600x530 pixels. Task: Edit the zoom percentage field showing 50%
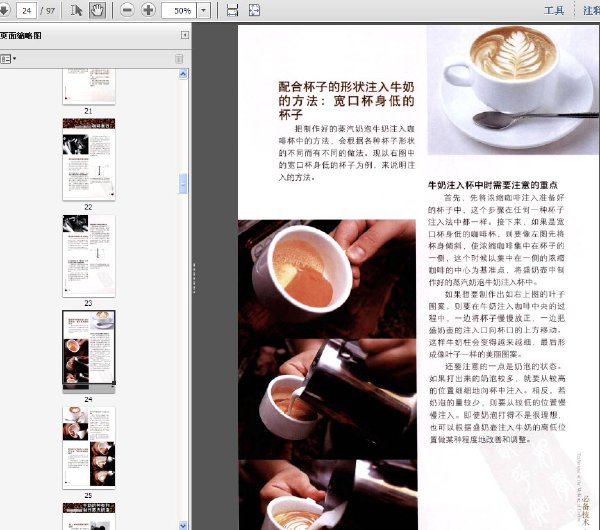coord(179,11)
